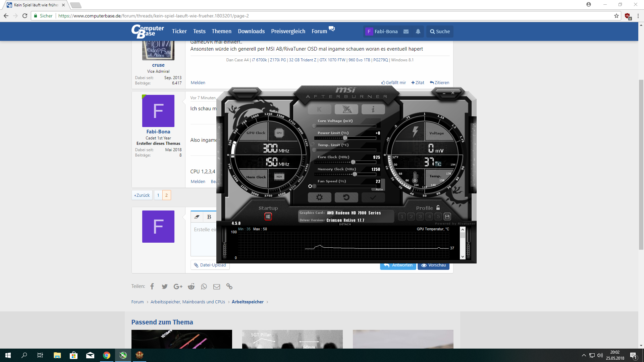This screenshot has width=644, height=362.
Task: Open the information 'i' button
Action: [373, 109]
